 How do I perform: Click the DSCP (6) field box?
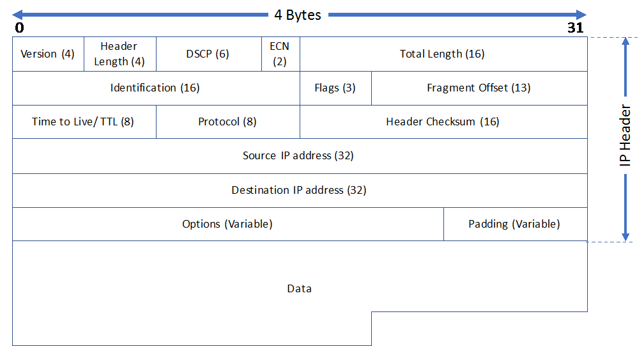(208, 54)
